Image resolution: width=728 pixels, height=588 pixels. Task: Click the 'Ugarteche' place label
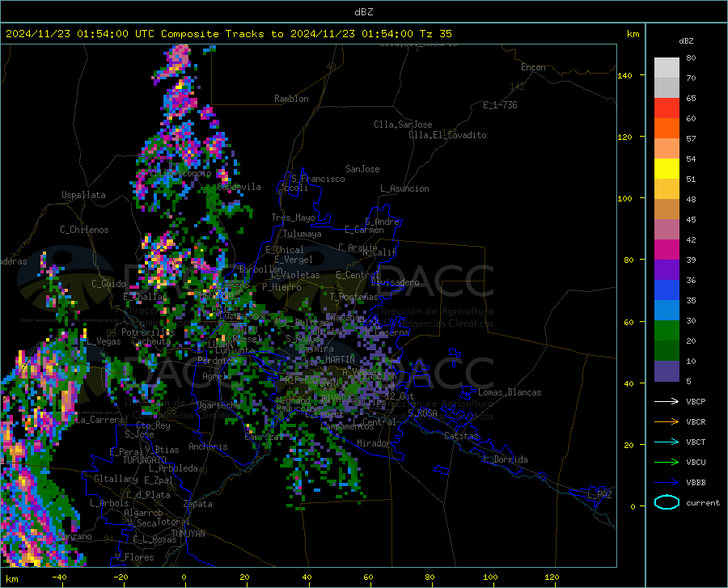pos(218,405)
